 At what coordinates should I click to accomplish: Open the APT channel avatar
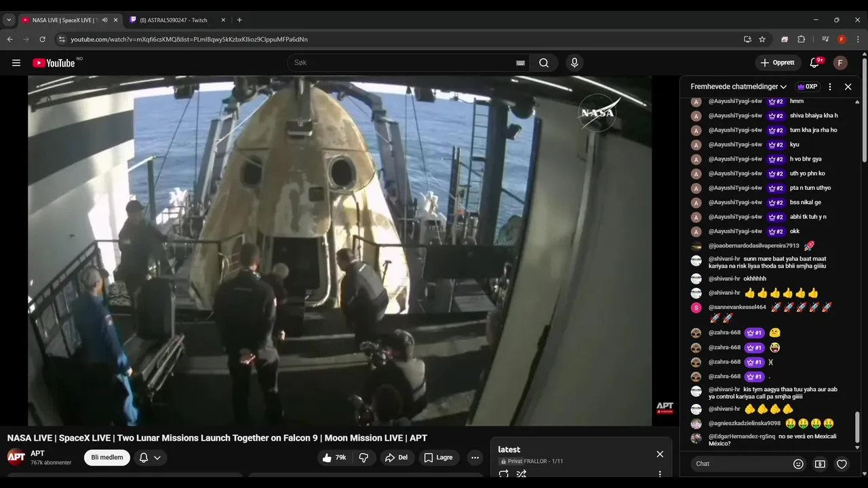(x=16, y=457)
